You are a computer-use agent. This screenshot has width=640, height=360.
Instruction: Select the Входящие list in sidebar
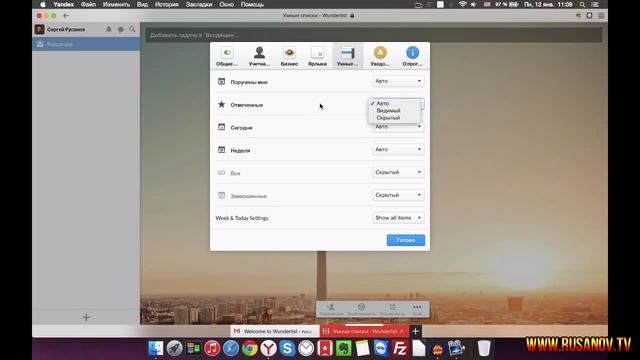(86, 44)
